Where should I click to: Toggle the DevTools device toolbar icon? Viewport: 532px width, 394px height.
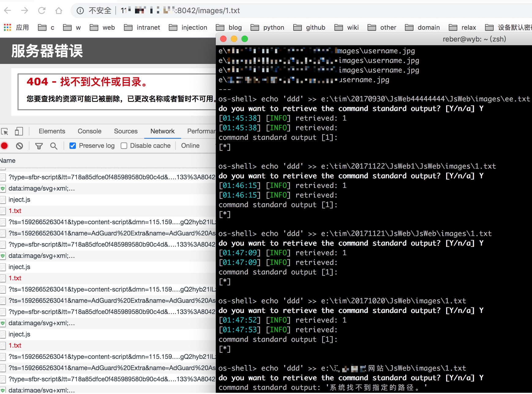tap(19, 132)
